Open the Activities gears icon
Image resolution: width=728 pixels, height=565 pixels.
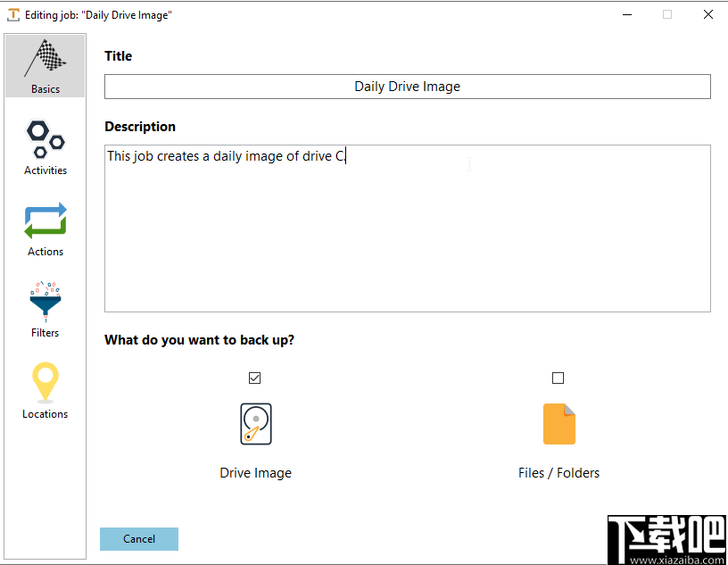pos(45,139)
